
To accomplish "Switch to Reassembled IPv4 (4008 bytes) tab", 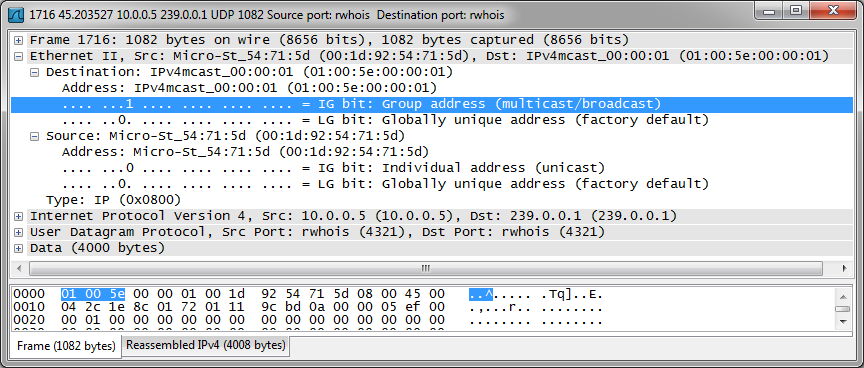I will (206, 345).
